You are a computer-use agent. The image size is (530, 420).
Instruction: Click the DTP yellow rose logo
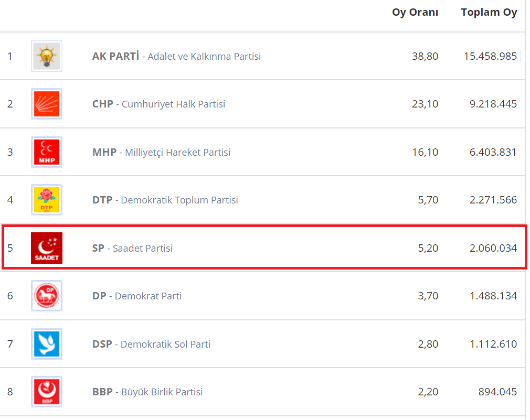[47, 200]
